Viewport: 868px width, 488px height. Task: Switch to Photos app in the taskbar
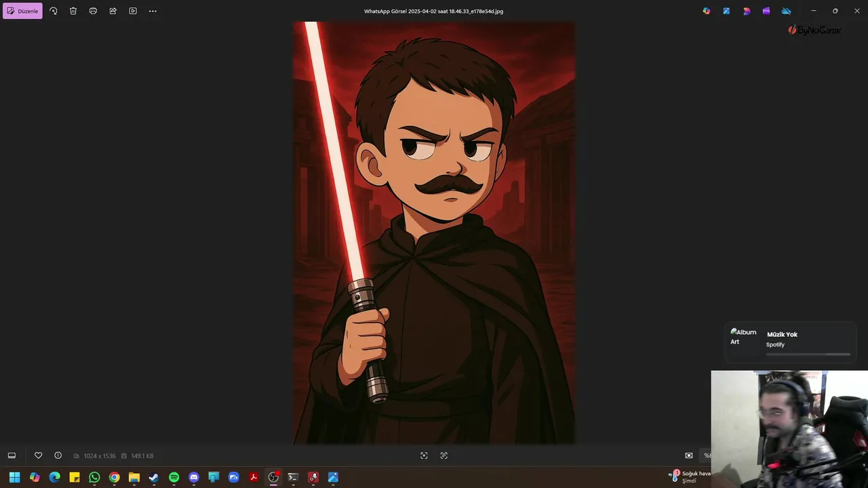click(x=333, y=477)
